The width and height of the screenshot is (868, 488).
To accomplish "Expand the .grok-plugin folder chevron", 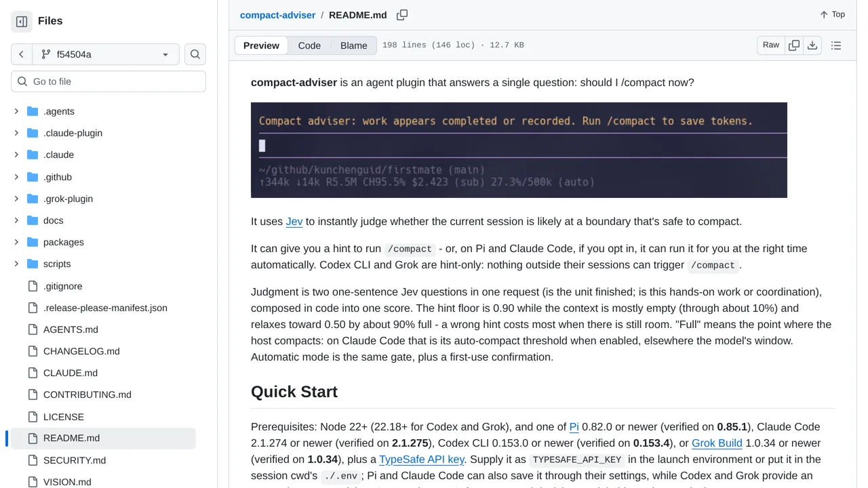I will 16,199.
